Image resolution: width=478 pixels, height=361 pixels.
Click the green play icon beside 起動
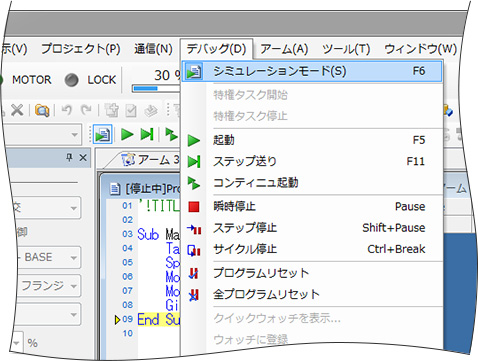coord(194,140)
